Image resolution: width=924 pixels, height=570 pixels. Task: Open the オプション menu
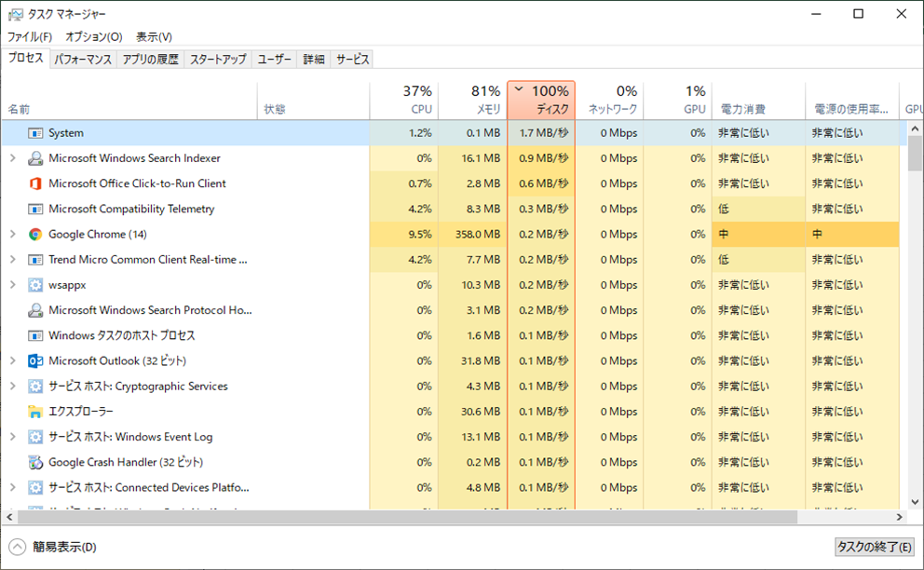click(x=93, y=37)
